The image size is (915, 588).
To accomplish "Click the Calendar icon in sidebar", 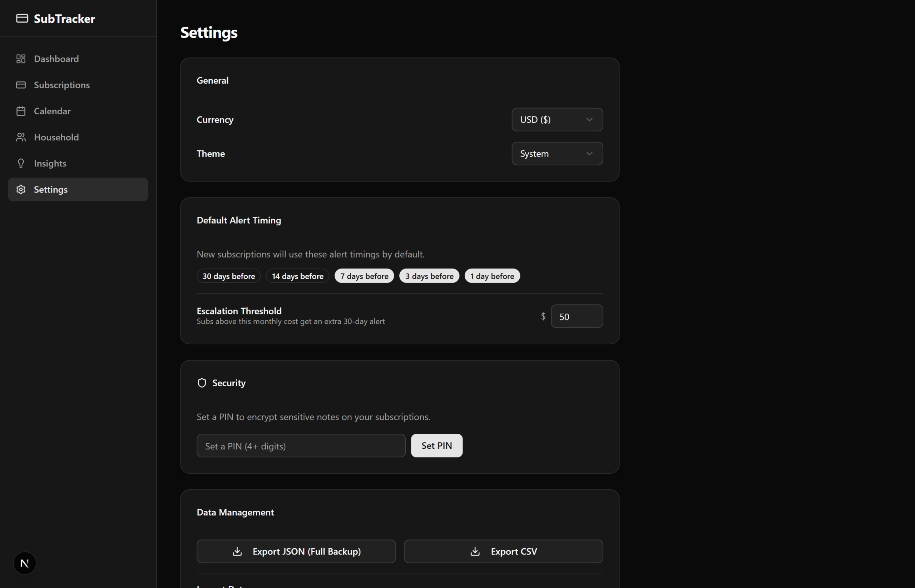I will [21, 111].
